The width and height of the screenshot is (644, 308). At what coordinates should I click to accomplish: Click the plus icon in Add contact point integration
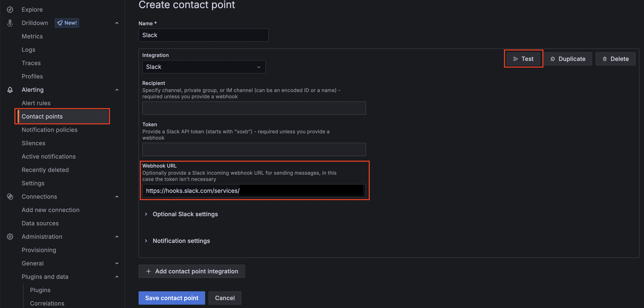(149, 271)
